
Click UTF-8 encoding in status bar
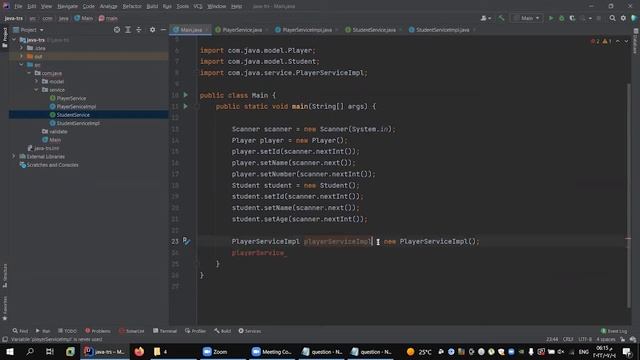coord(585,339)
